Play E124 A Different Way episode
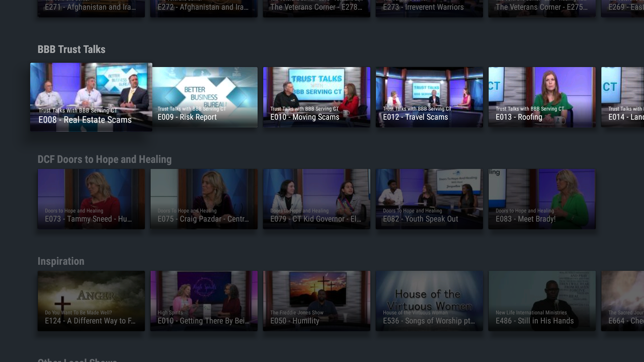Image resolution: width=644 pixels, height=362 pixels. coord(91,301)
